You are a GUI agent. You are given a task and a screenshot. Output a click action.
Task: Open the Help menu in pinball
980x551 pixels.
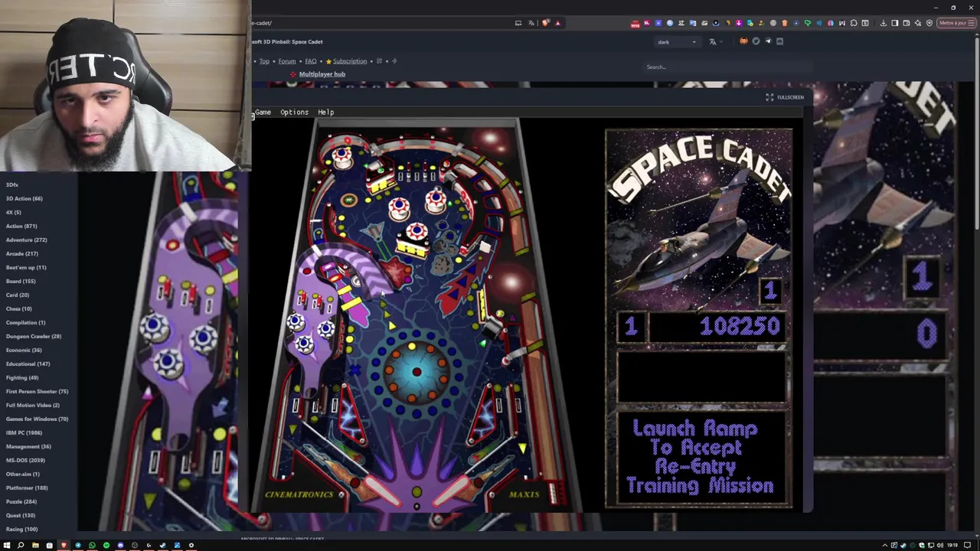coord(325,112)
